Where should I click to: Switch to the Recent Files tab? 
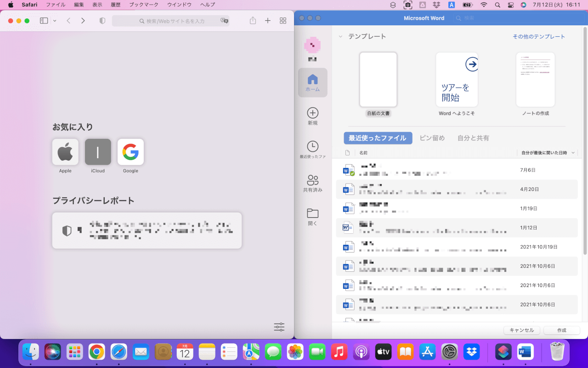[378, 138]
